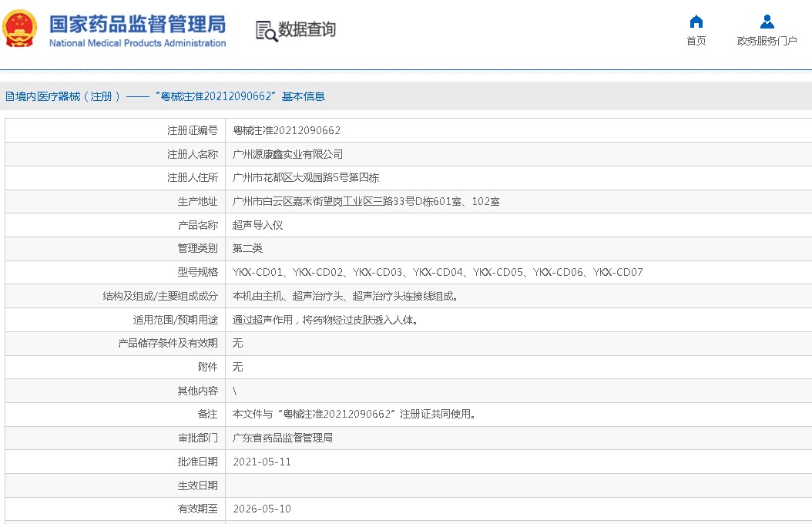Select model list starting YKX-CD01
Screen dimensions: 812x524
pyautogui.click(x=438, y=272)
